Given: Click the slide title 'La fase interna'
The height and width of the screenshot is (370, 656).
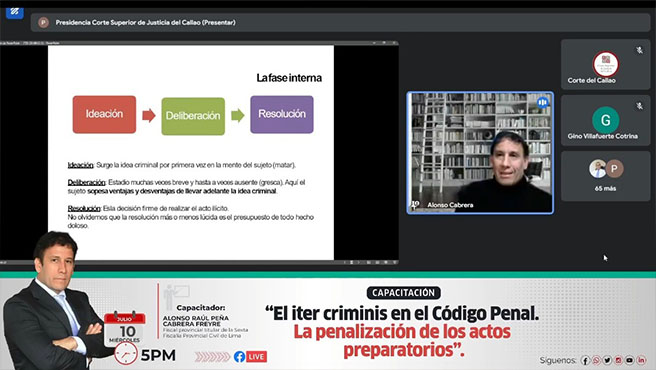Looking at the screenshot, I should [x=289, y=78].
